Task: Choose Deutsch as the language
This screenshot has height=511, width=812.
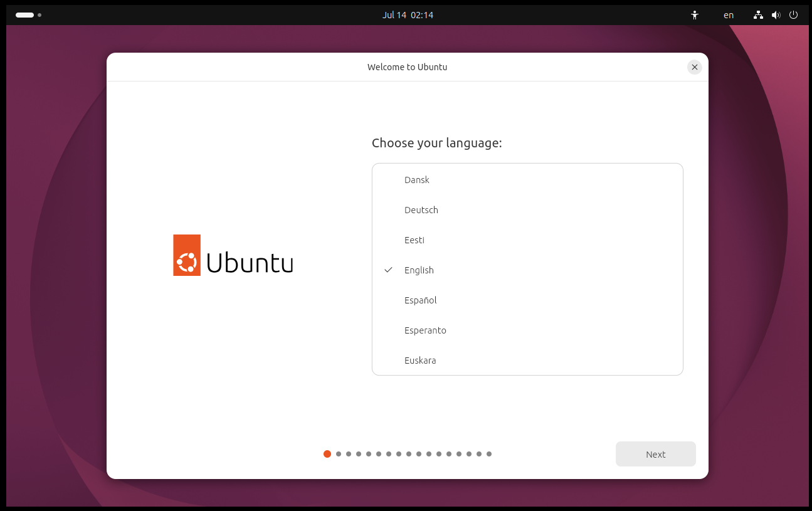Action: point(527,210)
